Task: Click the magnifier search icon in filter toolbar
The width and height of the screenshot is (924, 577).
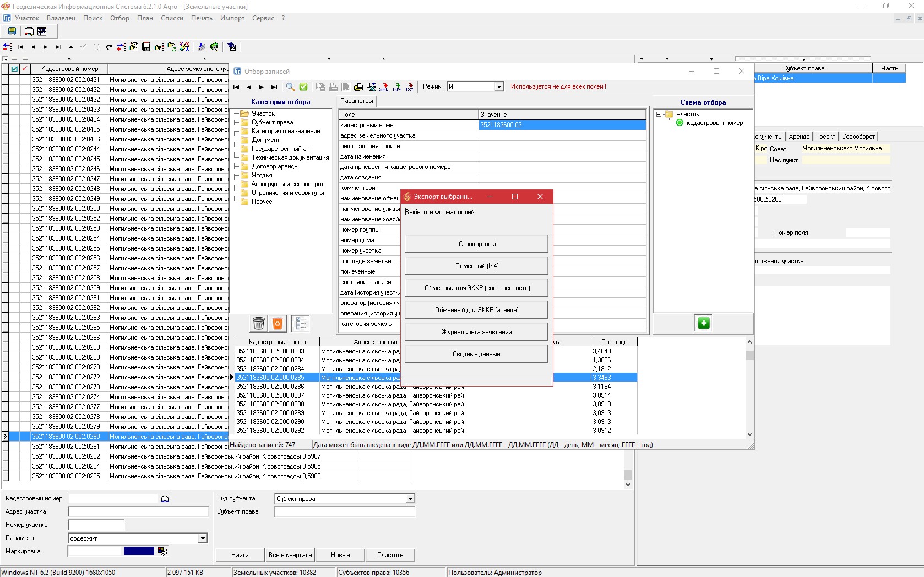Action: click(x=290, y=87)
